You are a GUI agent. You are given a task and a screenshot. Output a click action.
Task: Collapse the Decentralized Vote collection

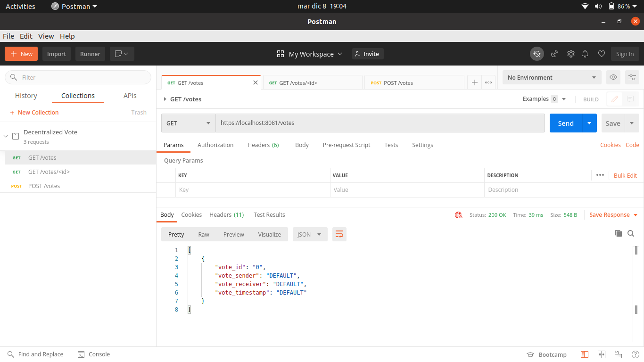pyautogui.click(x=6, y=136)
